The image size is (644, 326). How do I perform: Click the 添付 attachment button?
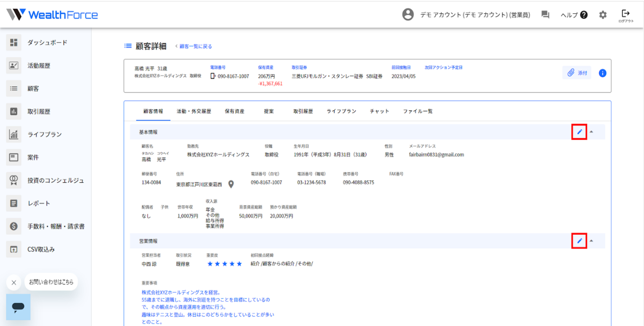click(578, 73)
